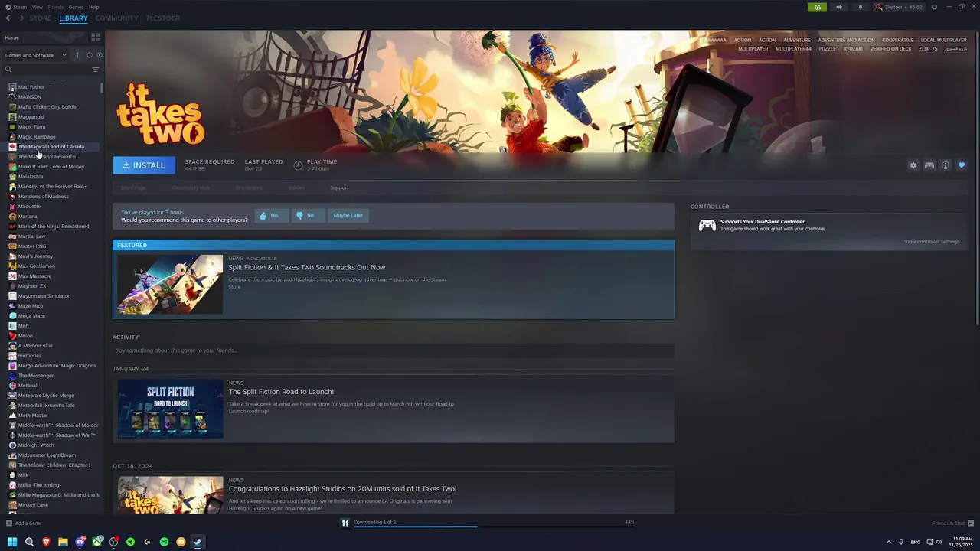Open controller layout icon for It Takes Two
This screenshot has height=551, width=980.
click(x=929, y=165)
